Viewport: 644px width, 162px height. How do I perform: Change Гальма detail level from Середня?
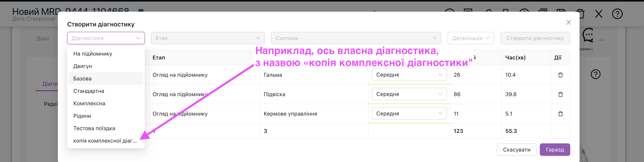pos(409,75)
